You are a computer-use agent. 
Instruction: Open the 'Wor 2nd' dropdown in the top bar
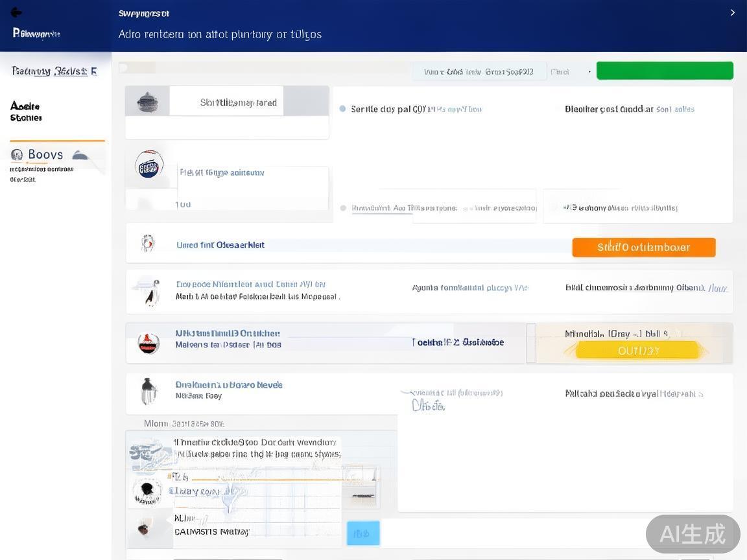tap(479, 71)
